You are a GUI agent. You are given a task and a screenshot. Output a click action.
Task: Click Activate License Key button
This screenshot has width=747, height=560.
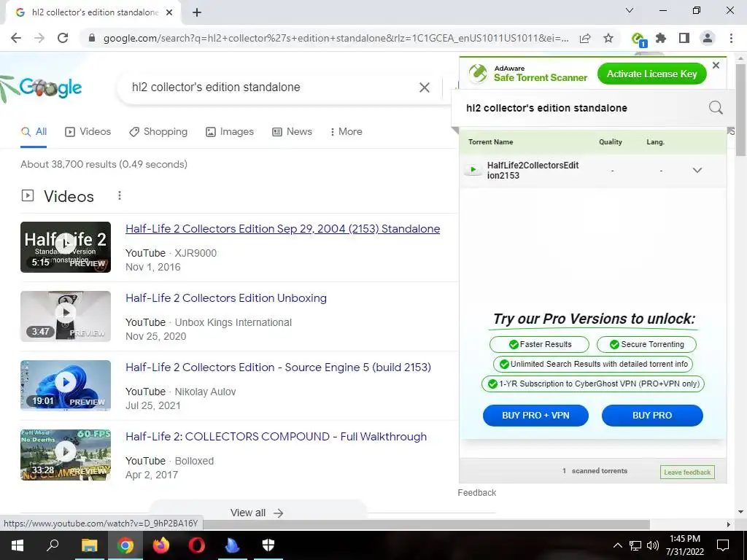(651, 74)
